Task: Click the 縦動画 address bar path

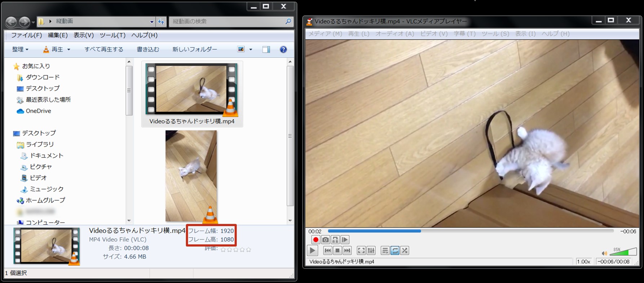Action: [x=65, y=22]
